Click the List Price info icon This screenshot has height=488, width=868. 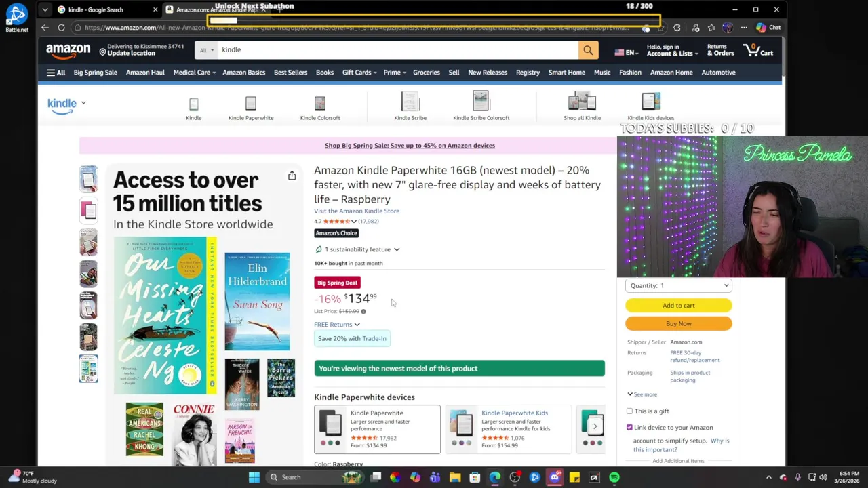[363, 312]
